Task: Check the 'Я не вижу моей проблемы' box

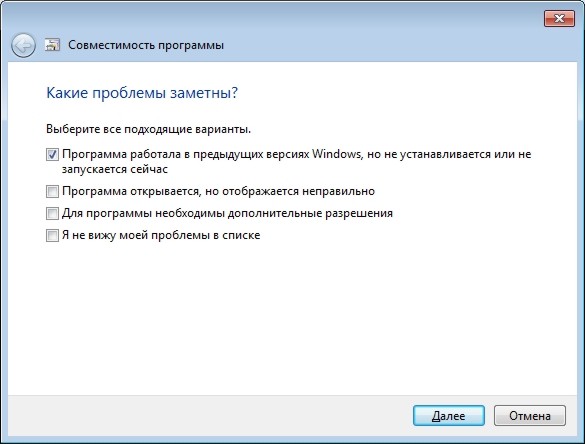Action: 52,235
